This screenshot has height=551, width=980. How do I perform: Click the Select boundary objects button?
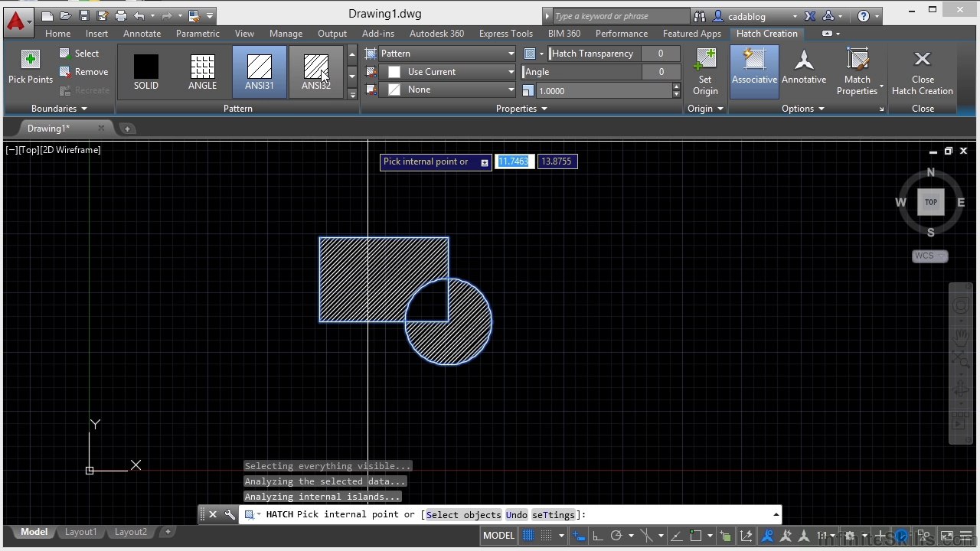tap(80, 54)
